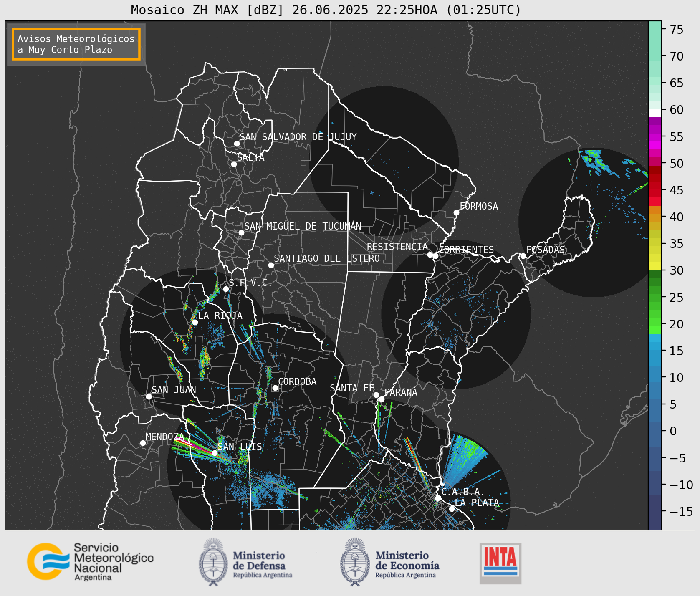700x596 pixels.
Task: Click the MENDOZA label text
Action: tap(165, 437)
